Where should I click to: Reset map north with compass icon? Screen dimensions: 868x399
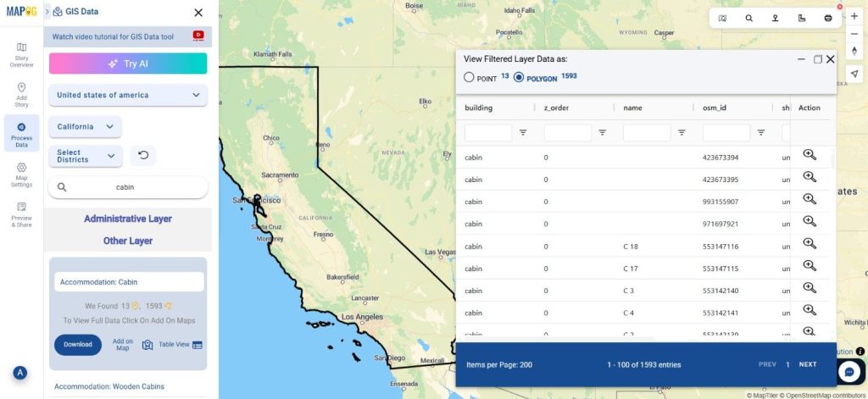[854, 52]
